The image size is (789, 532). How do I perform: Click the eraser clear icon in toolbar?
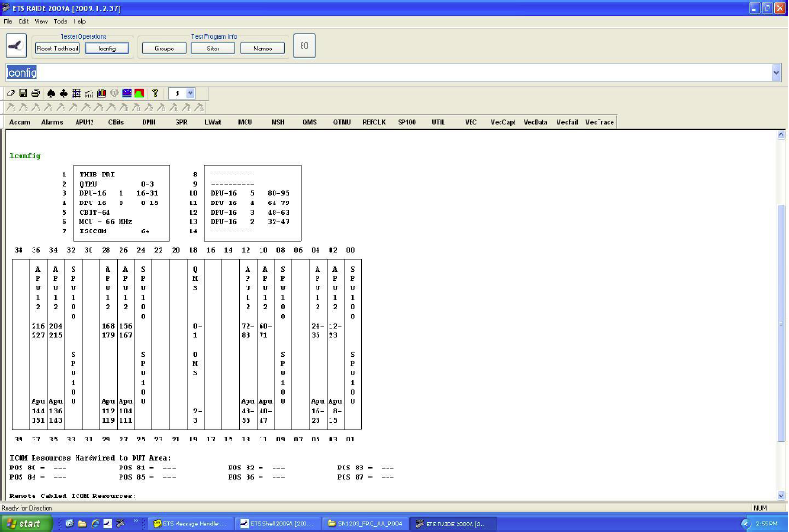coord(11,93)
